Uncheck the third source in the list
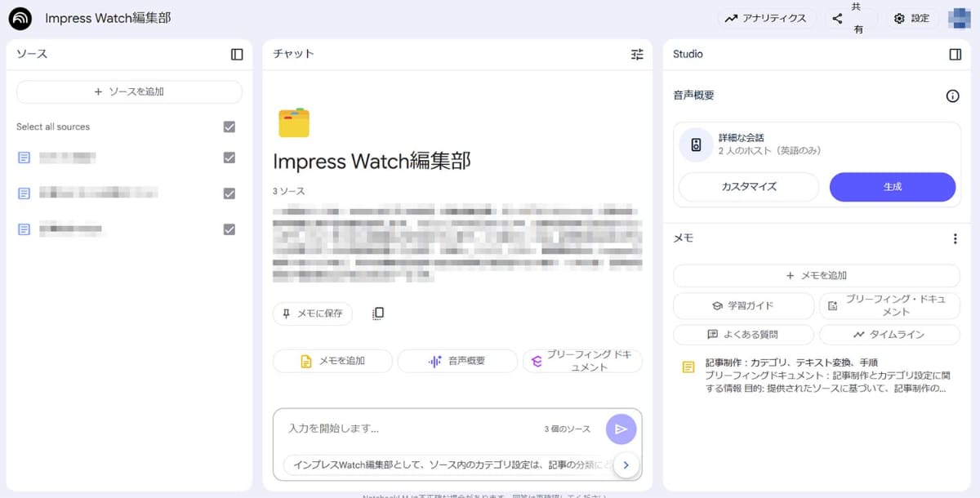Viewport: 980px width, 498px height. click(x=229, y=229)
